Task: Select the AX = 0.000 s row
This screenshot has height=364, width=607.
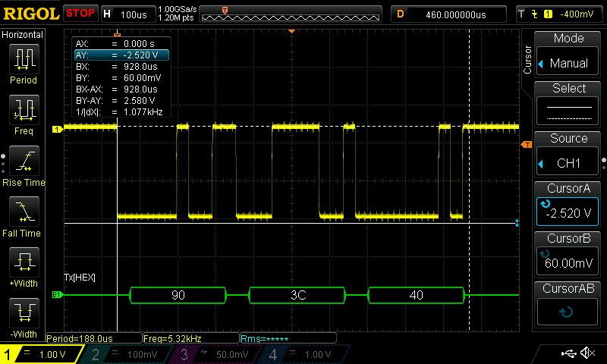Action: [x=121, y=44]
